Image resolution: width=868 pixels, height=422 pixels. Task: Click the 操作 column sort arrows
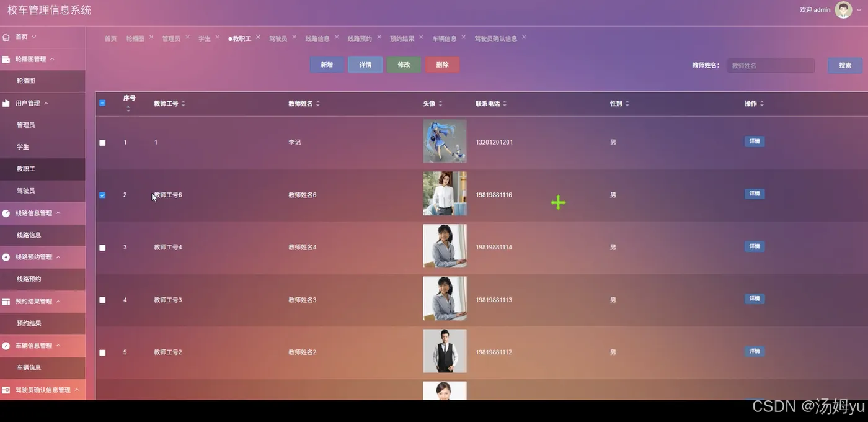762,104
